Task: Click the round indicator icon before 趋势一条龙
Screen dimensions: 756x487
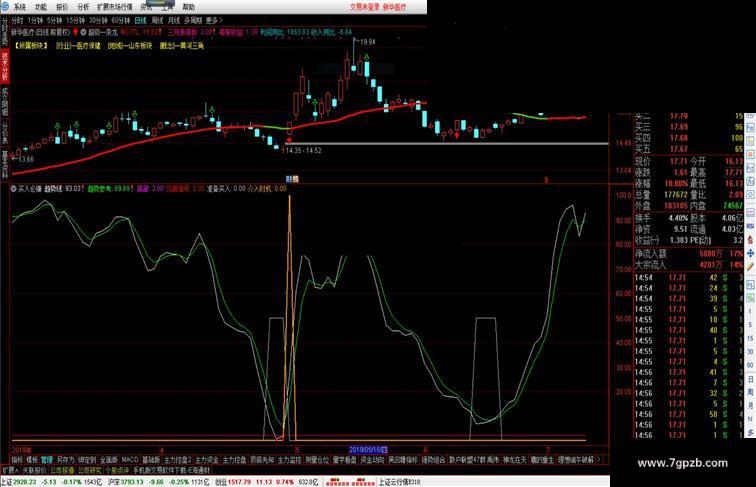Action: [83, 32]
